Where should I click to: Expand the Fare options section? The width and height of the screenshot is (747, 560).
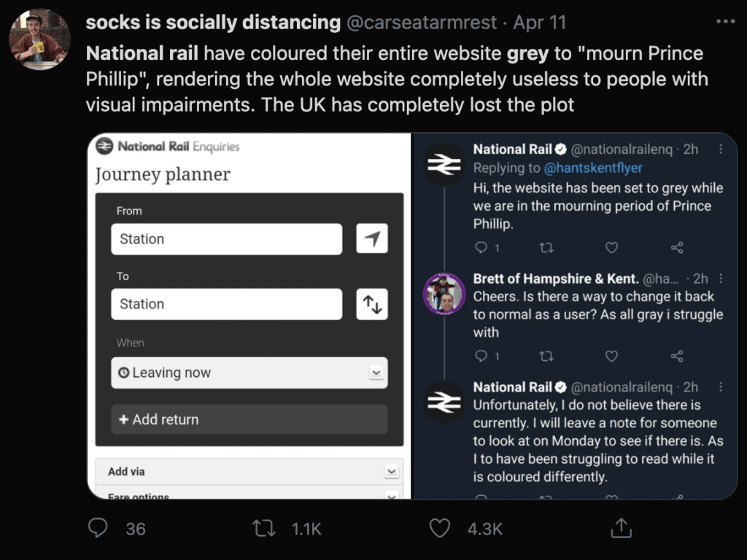click(249, 495)
